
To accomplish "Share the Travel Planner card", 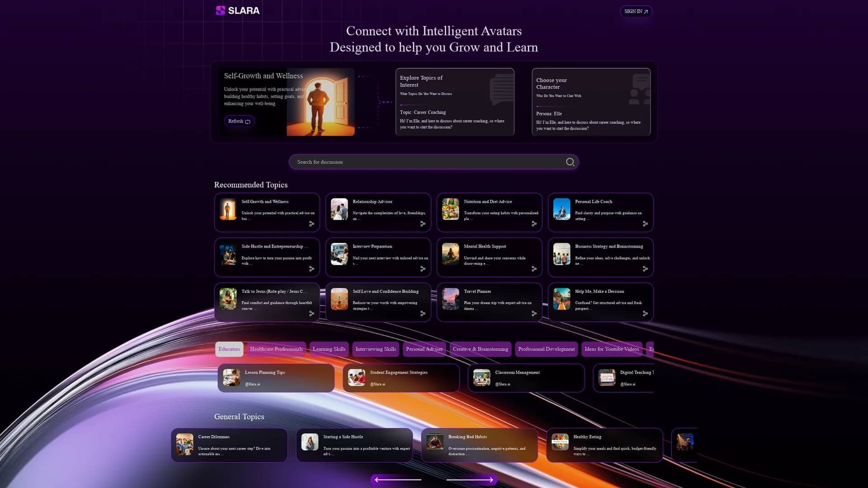I will pos(534,314).
